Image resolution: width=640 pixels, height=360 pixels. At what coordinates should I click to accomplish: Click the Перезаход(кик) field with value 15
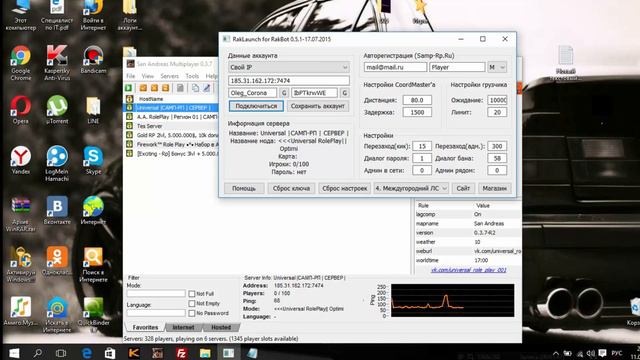[422, 146]
